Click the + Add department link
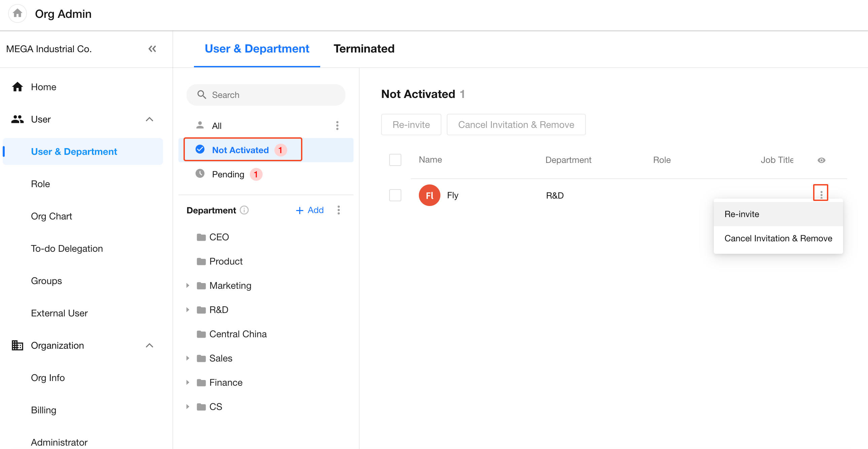 pyautogui.click(x=310, y=210)
